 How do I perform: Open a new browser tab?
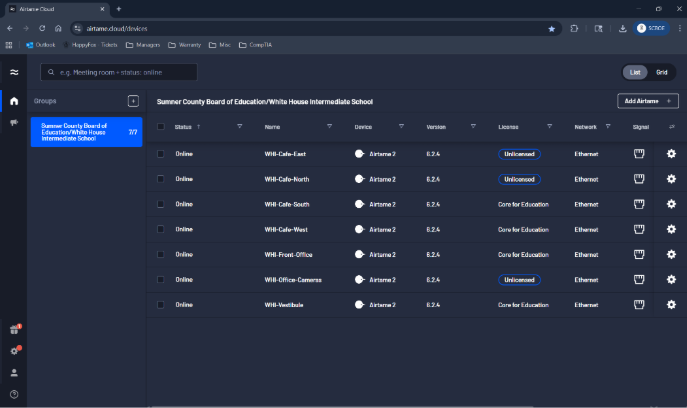tap(118, 9)
